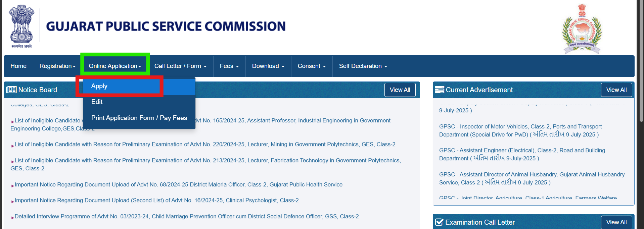Click the Examination Call Letter checkmark icon

pos(439,222)
